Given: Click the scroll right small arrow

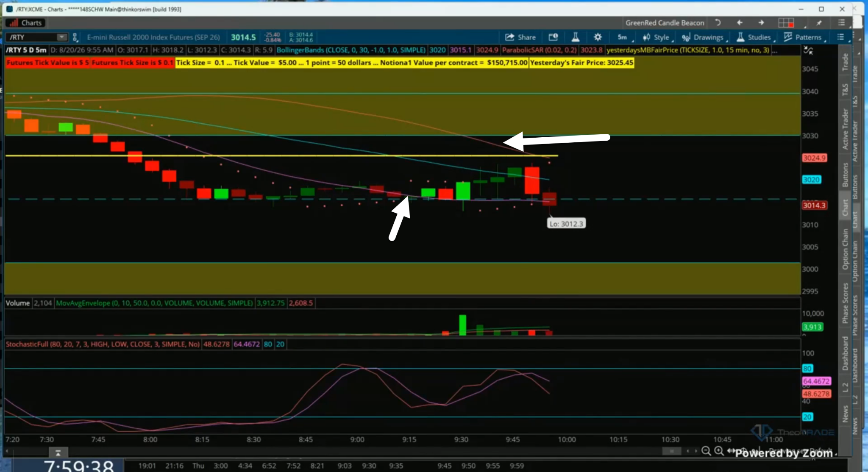Looking at the screenshot, I should [696, 451].
